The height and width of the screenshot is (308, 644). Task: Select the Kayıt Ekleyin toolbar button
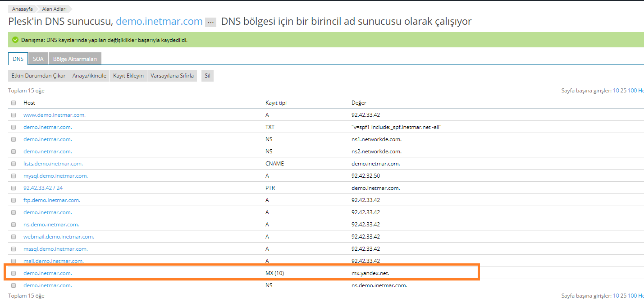[x=128, y=75]
